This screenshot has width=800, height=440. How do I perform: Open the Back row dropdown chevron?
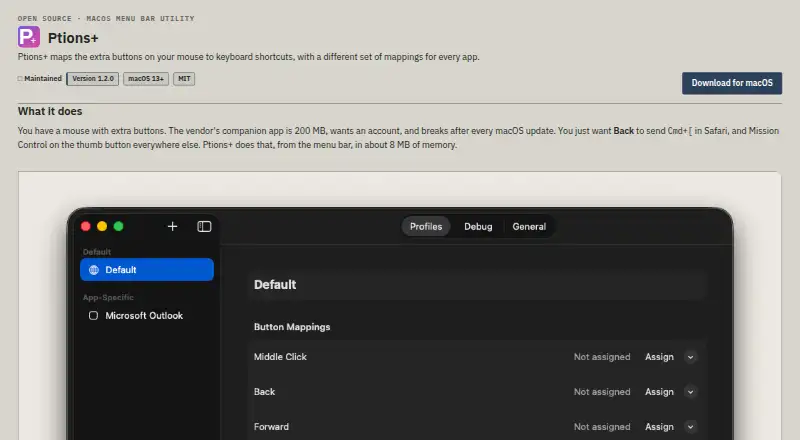pyautogui.click(x=690, y=392)
